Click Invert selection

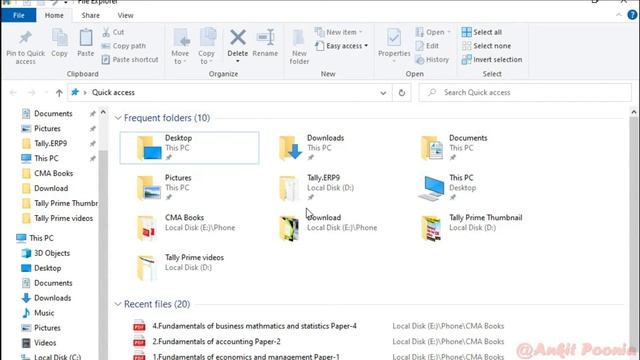pyautogui.click(x=492, y=60)
